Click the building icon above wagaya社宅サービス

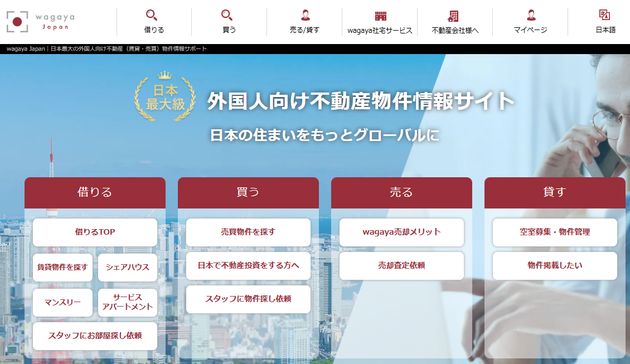click(380, 16)
